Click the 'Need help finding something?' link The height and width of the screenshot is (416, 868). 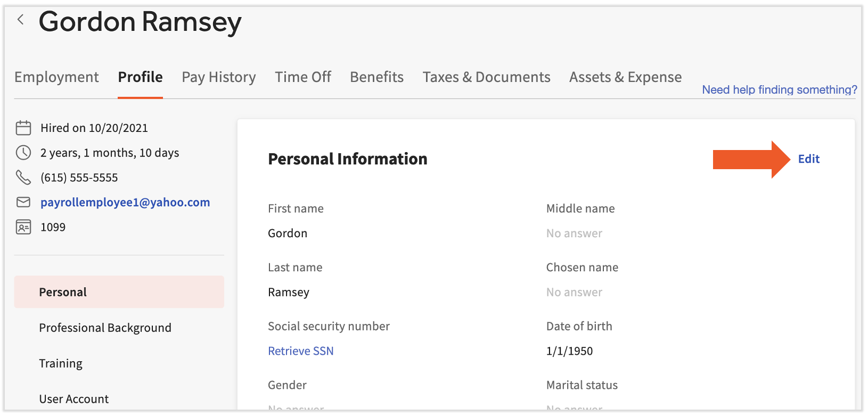(x=779, y=90)
